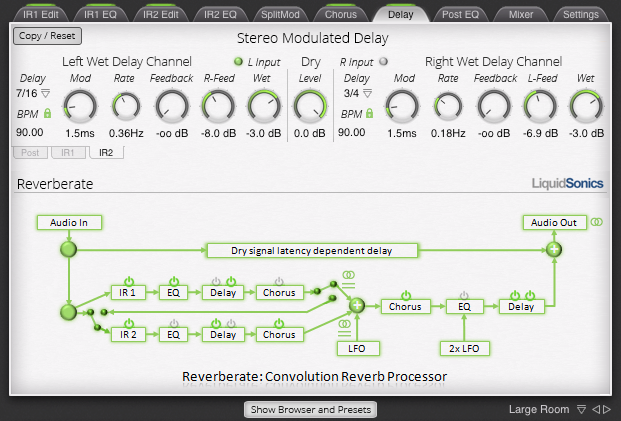Open the right Delay 3/4 dropdown
This screenshot has height=421, width=621.
click(x=368, y=94)
